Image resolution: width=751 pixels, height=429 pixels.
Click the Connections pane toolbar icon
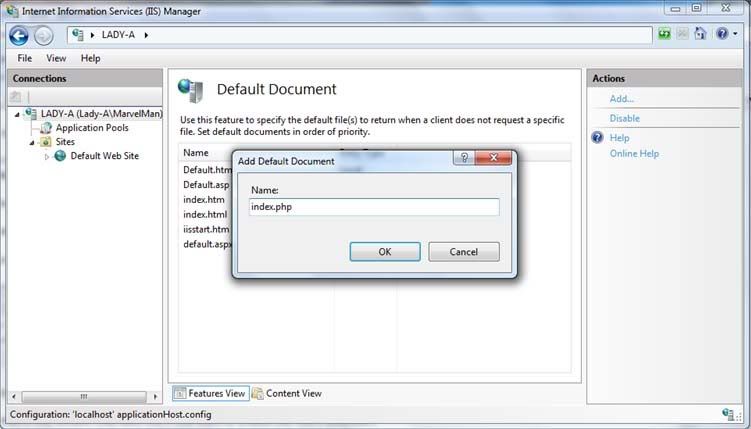pos(16,97)
